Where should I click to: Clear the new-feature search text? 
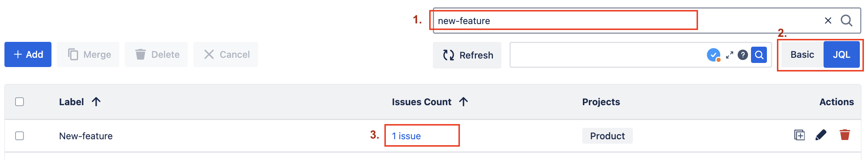828,21
